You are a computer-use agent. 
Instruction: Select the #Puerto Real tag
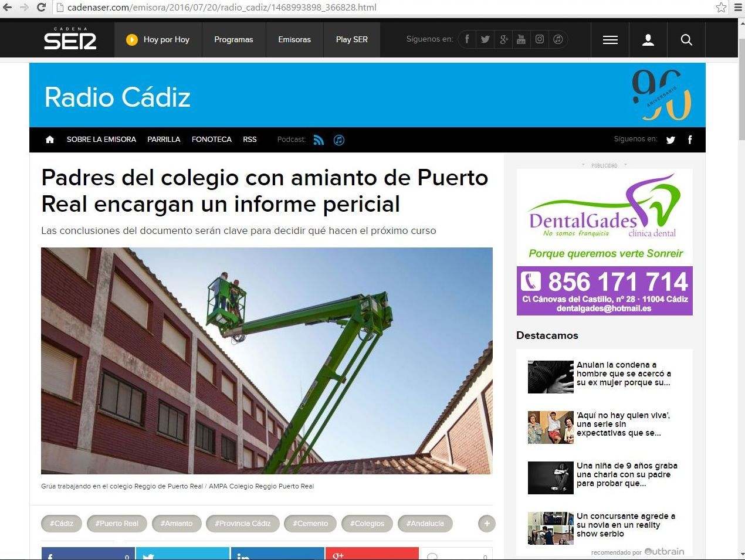117,523
